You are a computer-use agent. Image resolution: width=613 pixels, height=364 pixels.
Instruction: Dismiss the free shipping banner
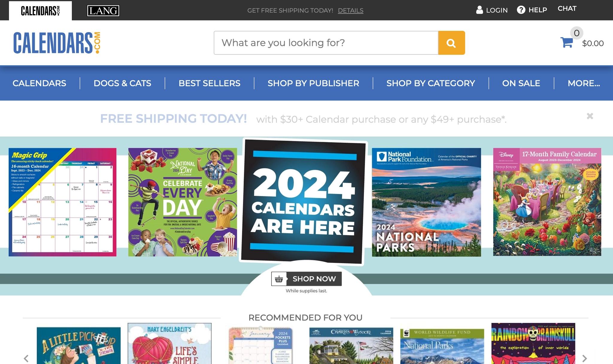pos(590,116)
